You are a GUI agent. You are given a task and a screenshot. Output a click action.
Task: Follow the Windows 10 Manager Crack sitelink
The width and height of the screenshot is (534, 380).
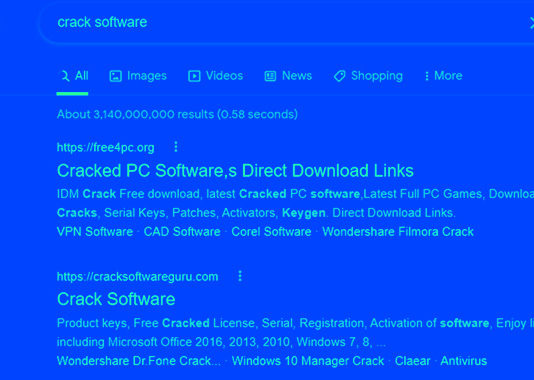click(308, 361)
